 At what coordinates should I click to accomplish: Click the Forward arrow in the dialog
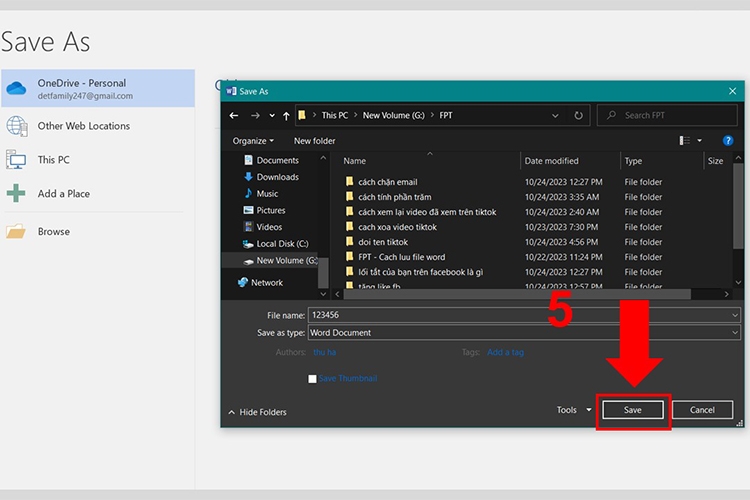pos(255,115)
